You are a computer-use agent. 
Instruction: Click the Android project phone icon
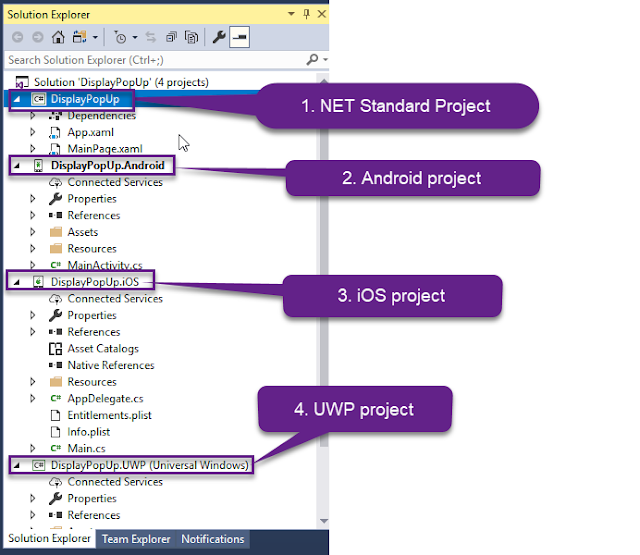tap(38, 166)
